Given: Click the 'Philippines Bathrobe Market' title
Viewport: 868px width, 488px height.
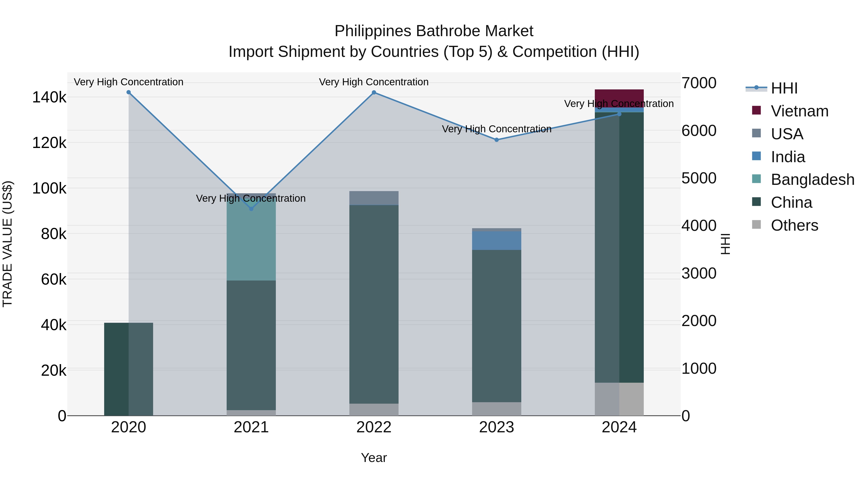Looking at the screenshot, I should click(x=434, y=31).
